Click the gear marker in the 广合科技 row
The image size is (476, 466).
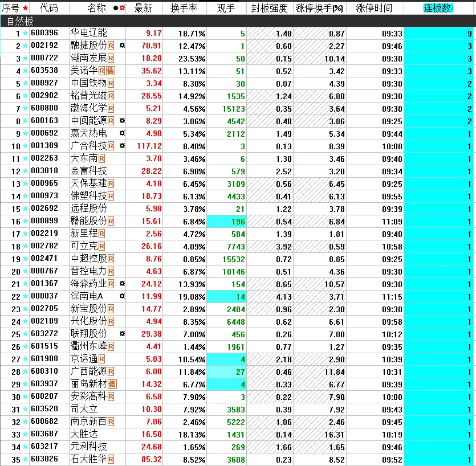pyautogui.click(x=122, y=146)
